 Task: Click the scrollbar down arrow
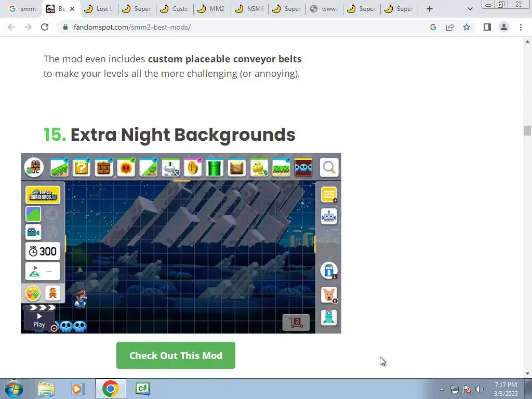coord(527,374)
